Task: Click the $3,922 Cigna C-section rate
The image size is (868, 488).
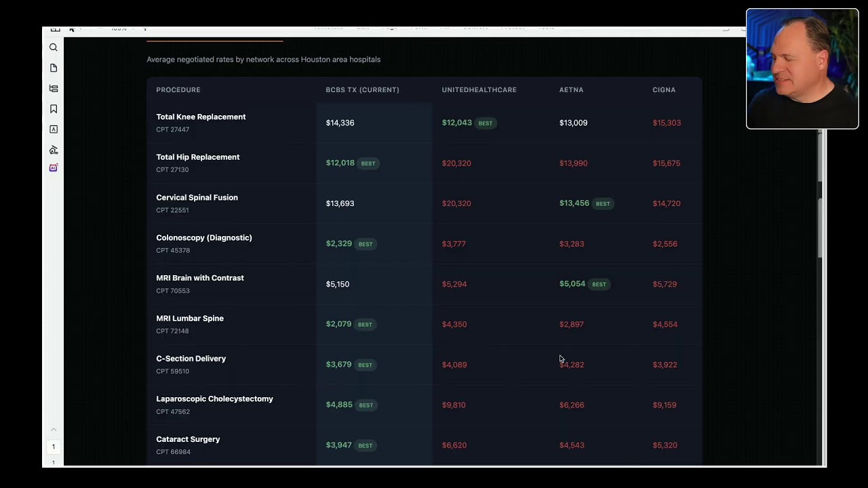Action: point(665,365)
